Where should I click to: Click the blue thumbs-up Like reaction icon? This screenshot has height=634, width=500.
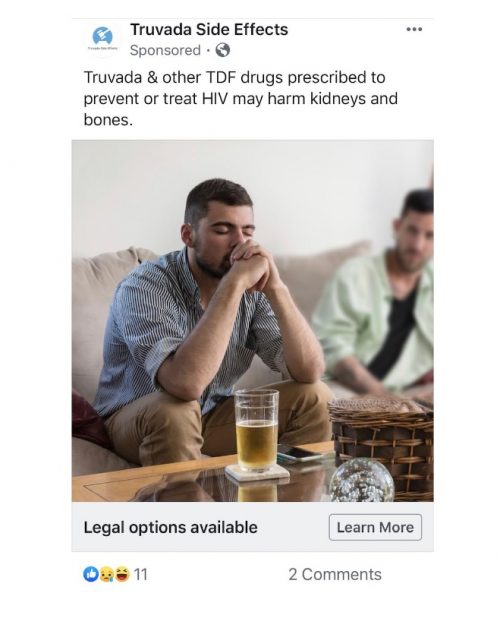(x=91, y=574)
